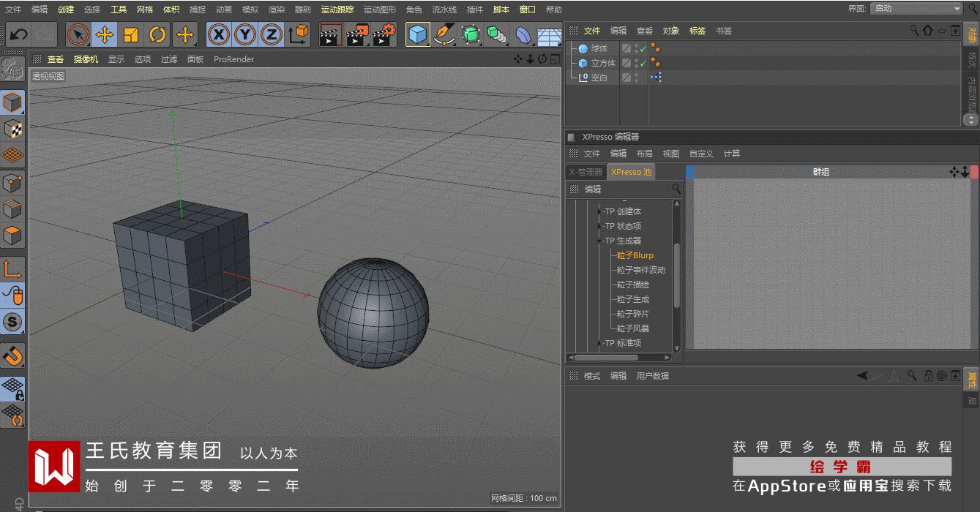The height and width of the screenshot is (512, 980).
Task: Click the Undo arrow in the toolbar
Action: 18,34
